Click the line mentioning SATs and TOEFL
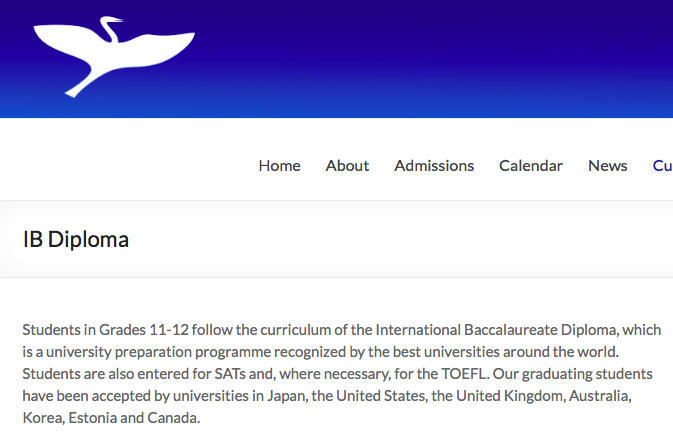This screenshot has height=432, width=673. pos(337,374)
